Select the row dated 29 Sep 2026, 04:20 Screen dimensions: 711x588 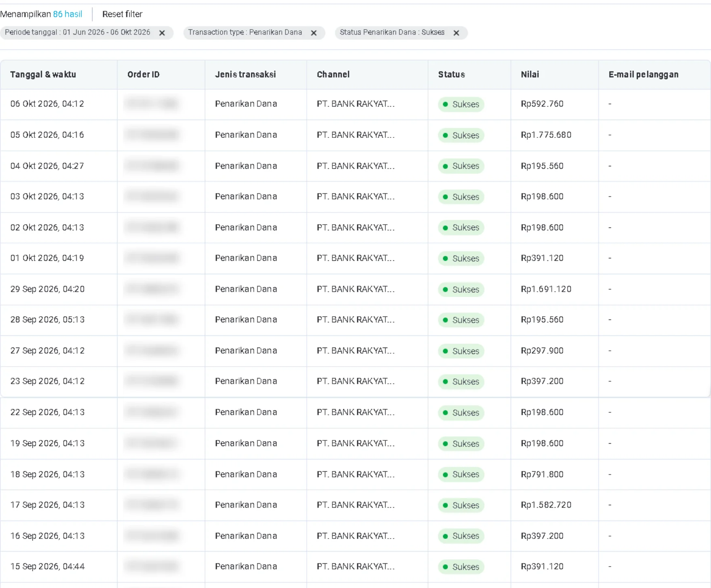coord(355,289)
